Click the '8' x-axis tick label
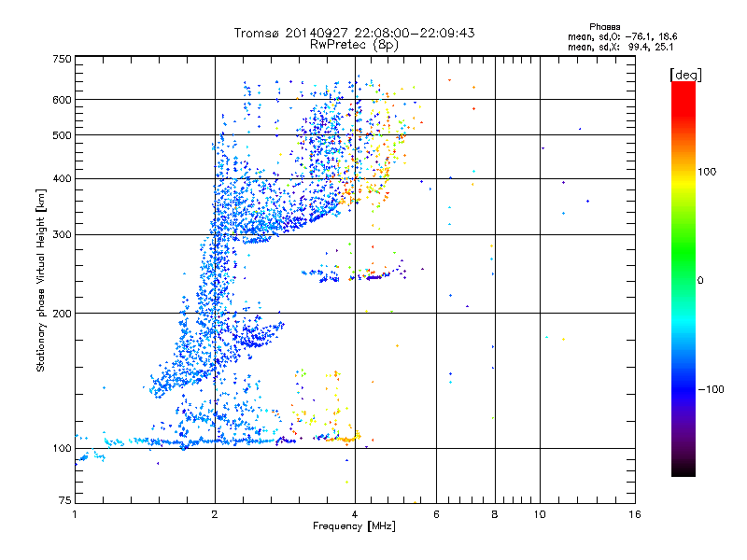This screenshot has width=747, height=560. click(495, 514)
